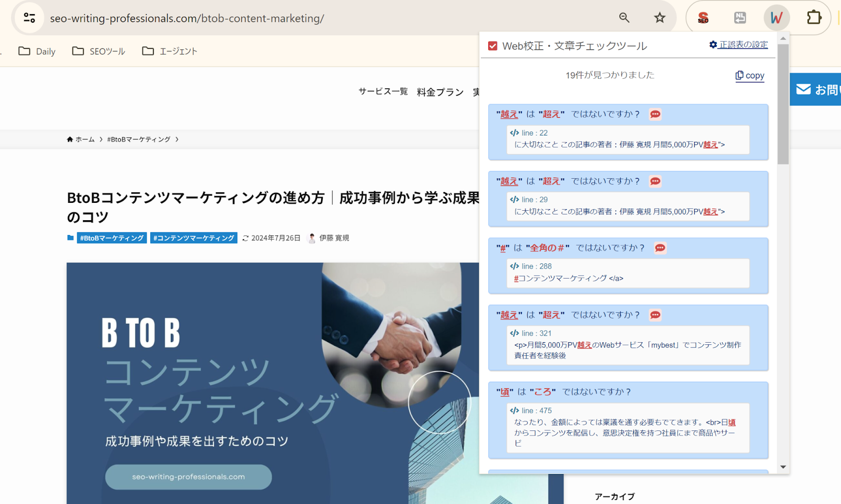Screen dimensions: 841x504
Task: Click the zoom magnifier in the address bar
Action: (624, 17)
